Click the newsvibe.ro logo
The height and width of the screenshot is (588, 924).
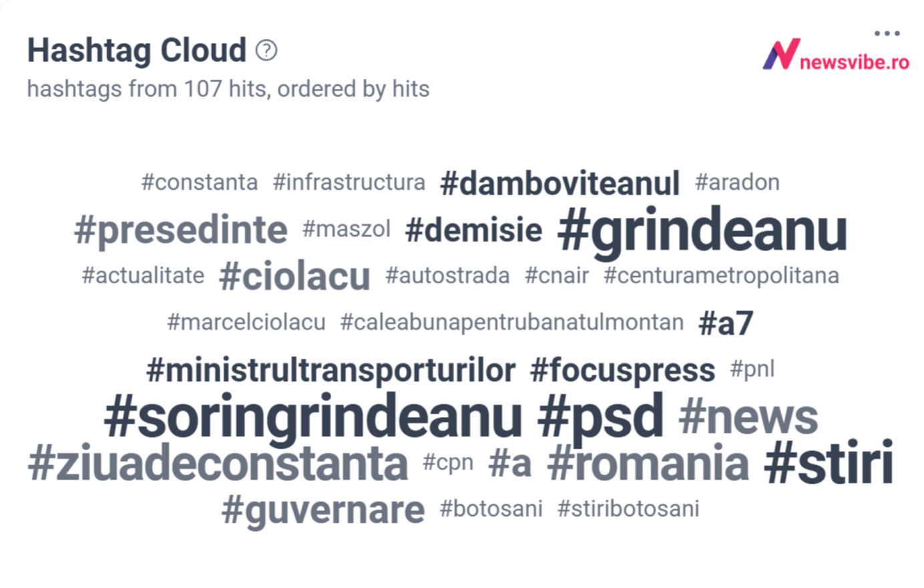(x=836, y=56)
